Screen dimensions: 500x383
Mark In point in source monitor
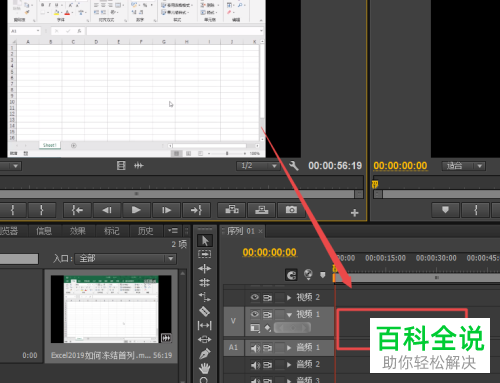pyautogui.click(x=13, y=210)
